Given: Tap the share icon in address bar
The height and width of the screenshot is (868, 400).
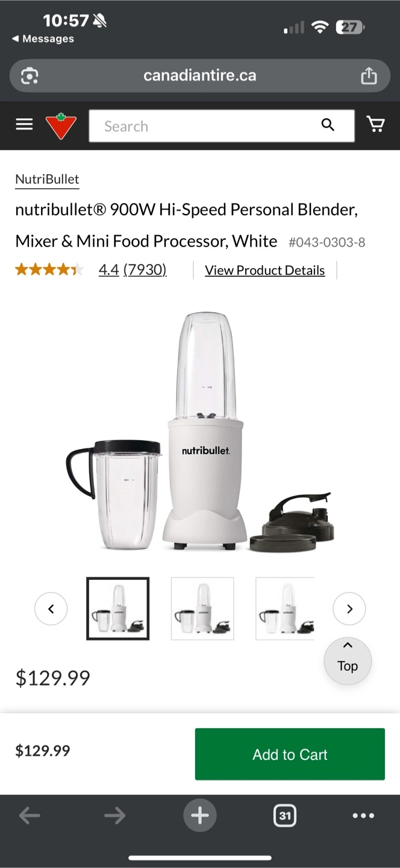Looking at the screenshot, I should 369,75.
